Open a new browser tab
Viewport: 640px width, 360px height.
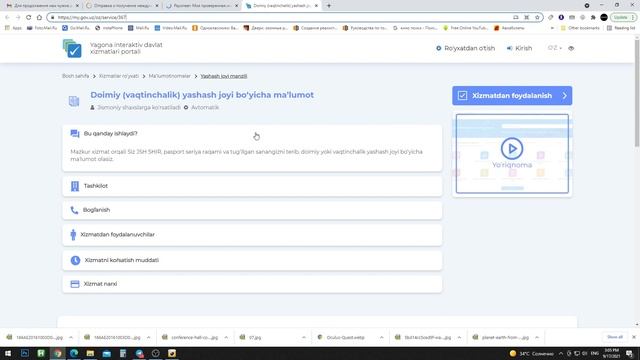pyautogui.click(x=329, y=6)
